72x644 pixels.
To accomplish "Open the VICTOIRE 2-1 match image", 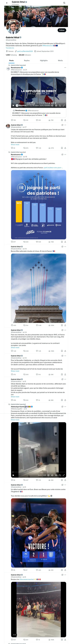I will coord(39,532).
